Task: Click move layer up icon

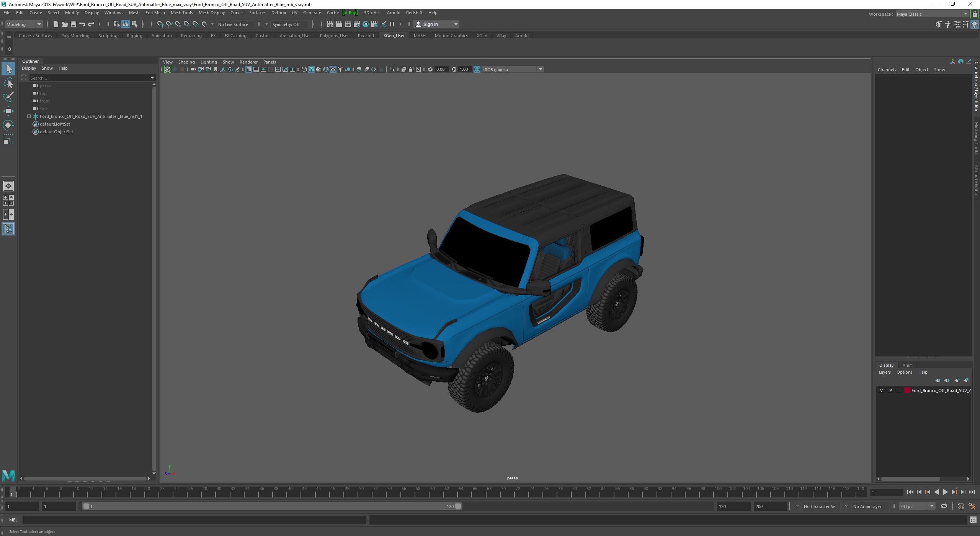Action: 938,380
